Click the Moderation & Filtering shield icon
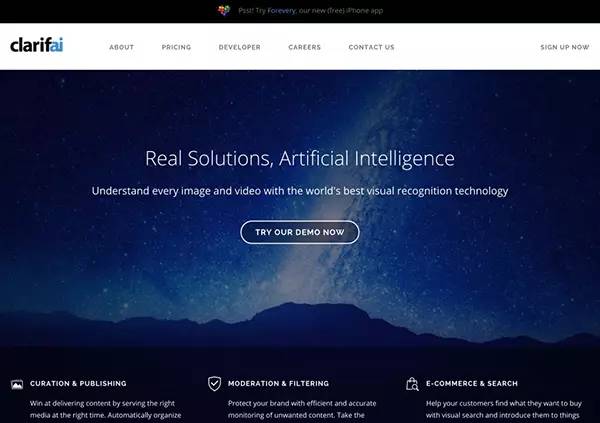This screenshot has width=600, height=423. coord(214,384)
